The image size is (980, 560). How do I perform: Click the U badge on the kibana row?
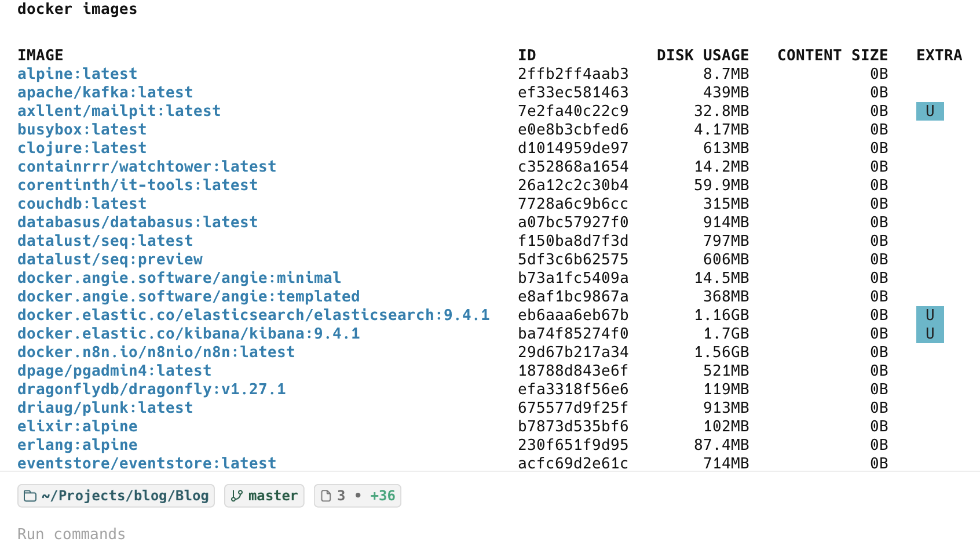[930, 334]
